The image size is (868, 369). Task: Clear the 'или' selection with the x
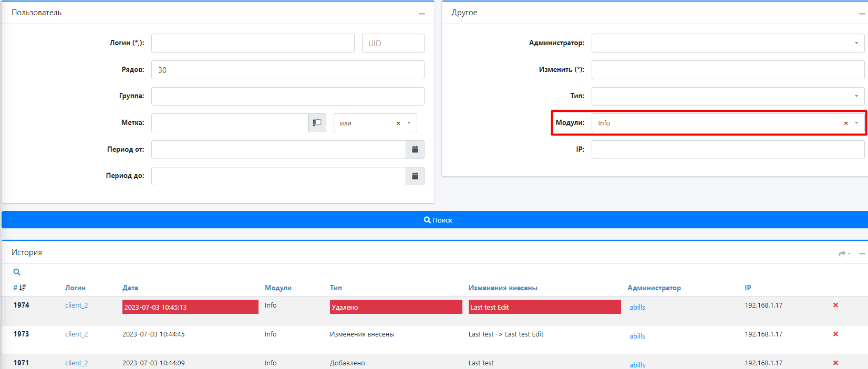click(398, 123)
